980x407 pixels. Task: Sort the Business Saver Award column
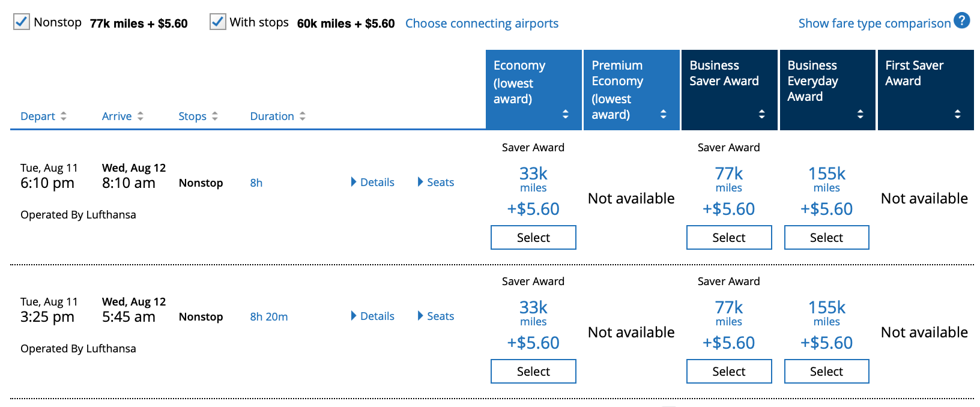click(x=761, y=113)
